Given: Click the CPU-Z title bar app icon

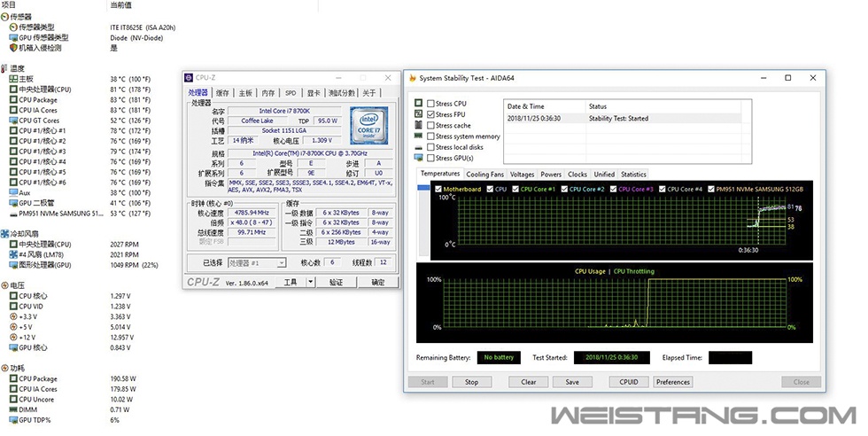Looking at the screenshot, I should pyautogui.click(x=190, y=78).
